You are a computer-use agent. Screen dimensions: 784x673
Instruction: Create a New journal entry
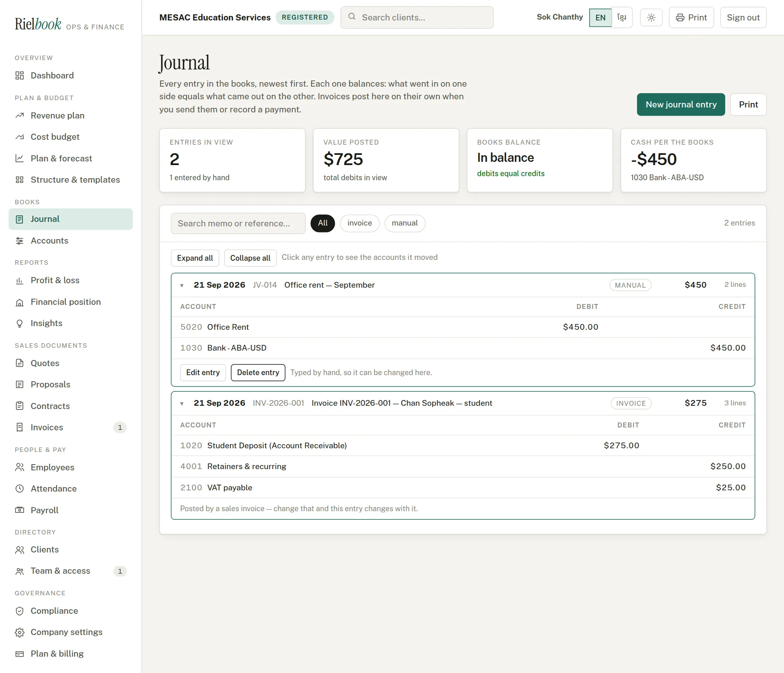coord(681,105)
